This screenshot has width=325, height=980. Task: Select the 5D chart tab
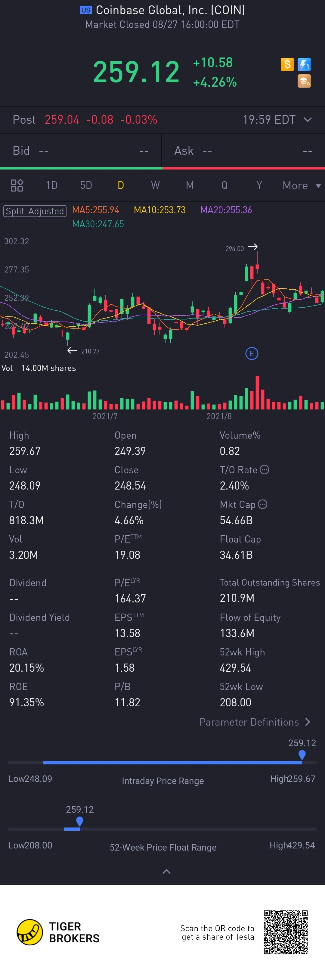tap(86, 185)
